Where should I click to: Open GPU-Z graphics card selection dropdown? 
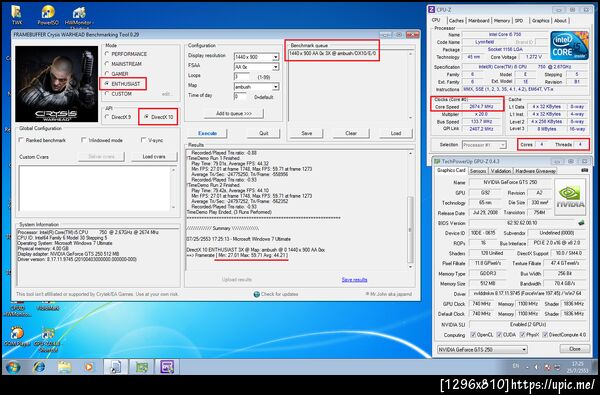[x=482, y=349]
